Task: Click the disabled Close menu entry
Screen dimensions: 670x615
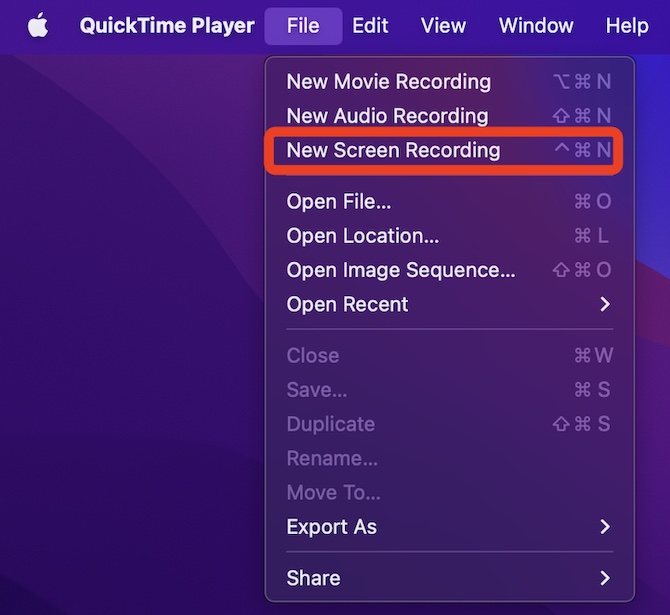Action: (x=449, y=356)
